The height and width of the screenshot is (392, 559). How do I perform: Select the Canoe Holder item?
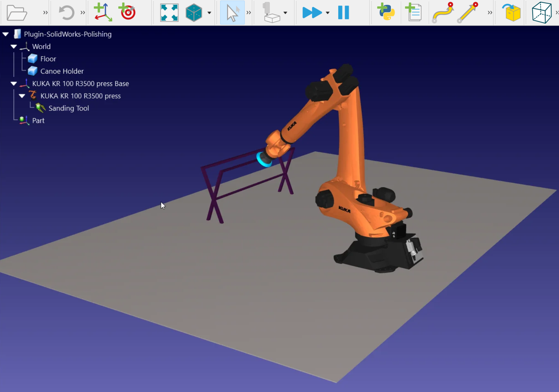[62, 71]
